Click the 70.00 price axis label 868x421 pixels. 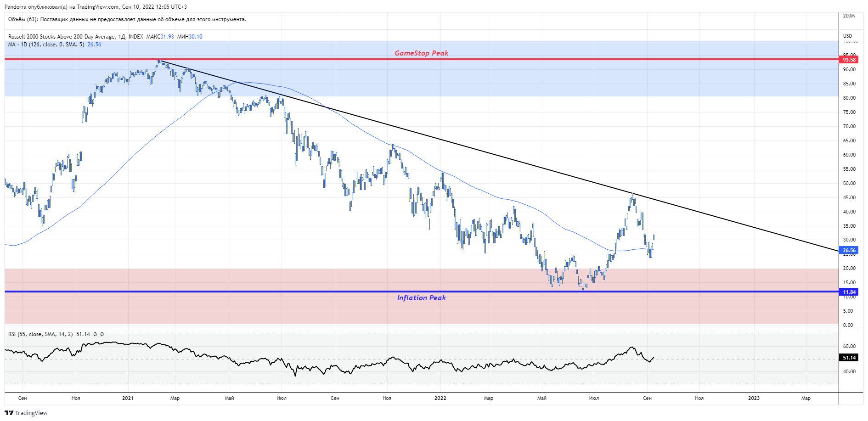tap(849, 126)
